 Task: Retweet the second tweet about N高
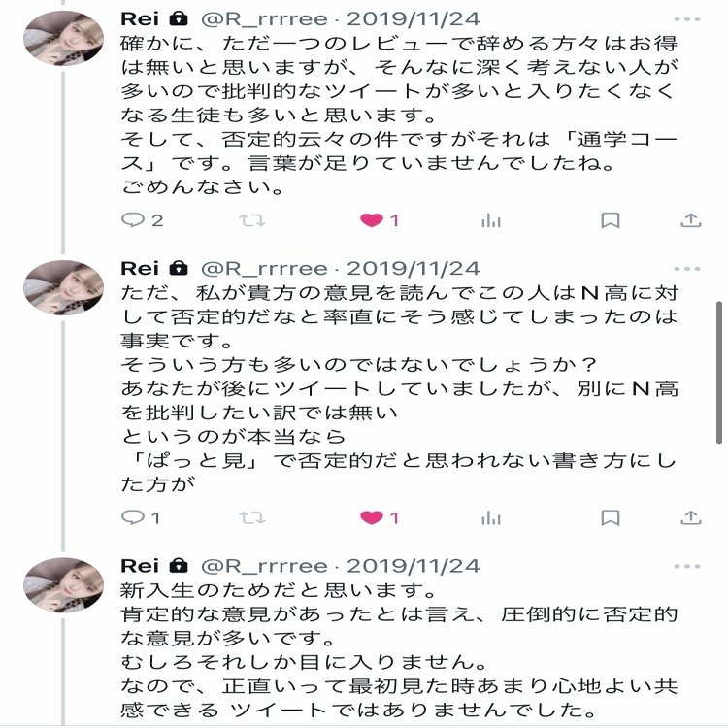(252, 517)
